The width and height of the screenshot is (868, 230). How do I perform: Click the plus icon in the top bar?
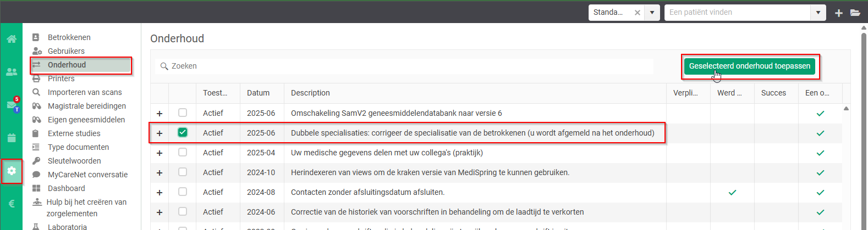click(839, 13)
